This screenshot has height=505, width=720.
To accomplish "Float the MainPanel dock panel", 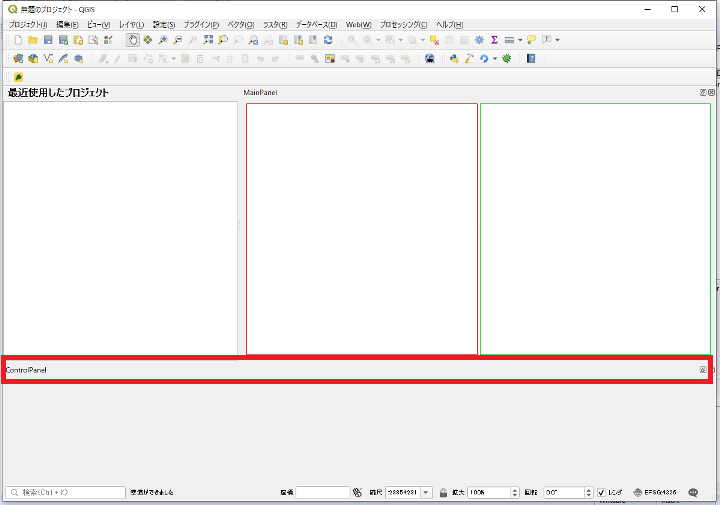I will tap(703, 92).
